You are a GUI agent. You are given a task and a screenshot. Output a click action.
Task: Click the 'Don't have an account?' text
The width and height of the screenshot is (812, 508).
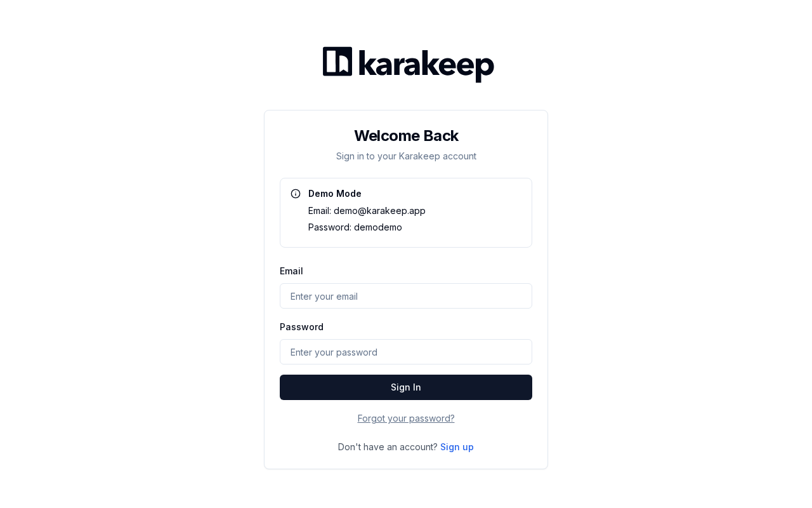point(388,447)
